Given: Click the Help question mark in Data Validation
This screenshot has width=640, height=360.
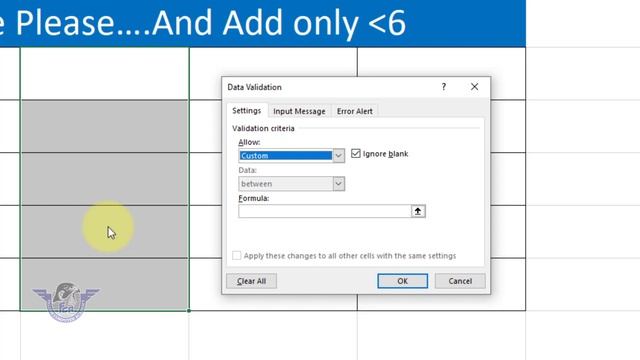Looking at the screenshot, I should (x=444, y=87).
